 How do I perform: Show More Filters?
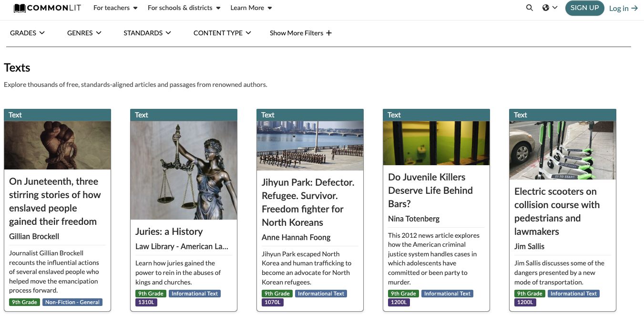301,33
